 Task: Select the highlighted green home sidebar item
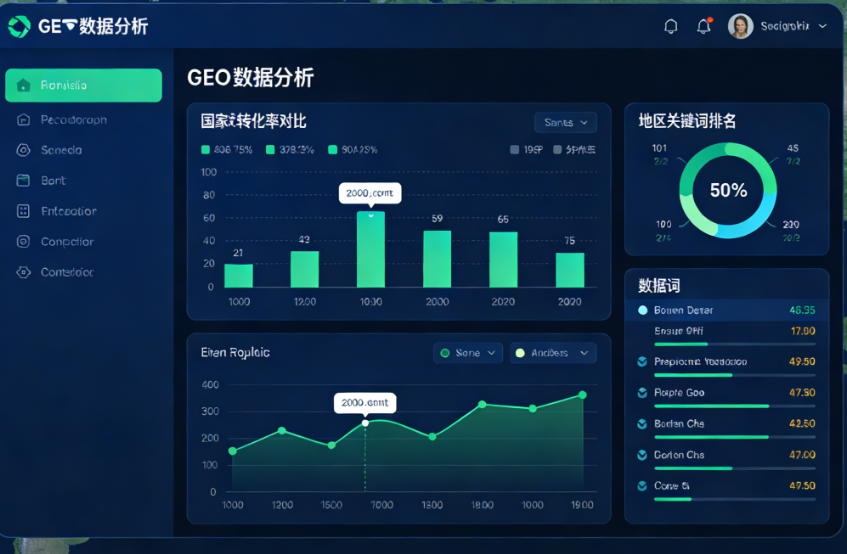(x=84, y=85)
